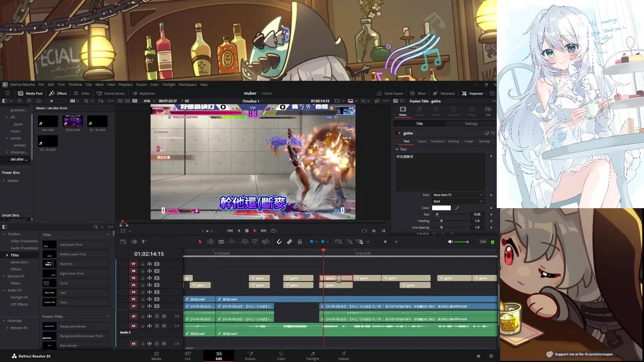Open the Bold font style dropdown

(x=458, y=202)
